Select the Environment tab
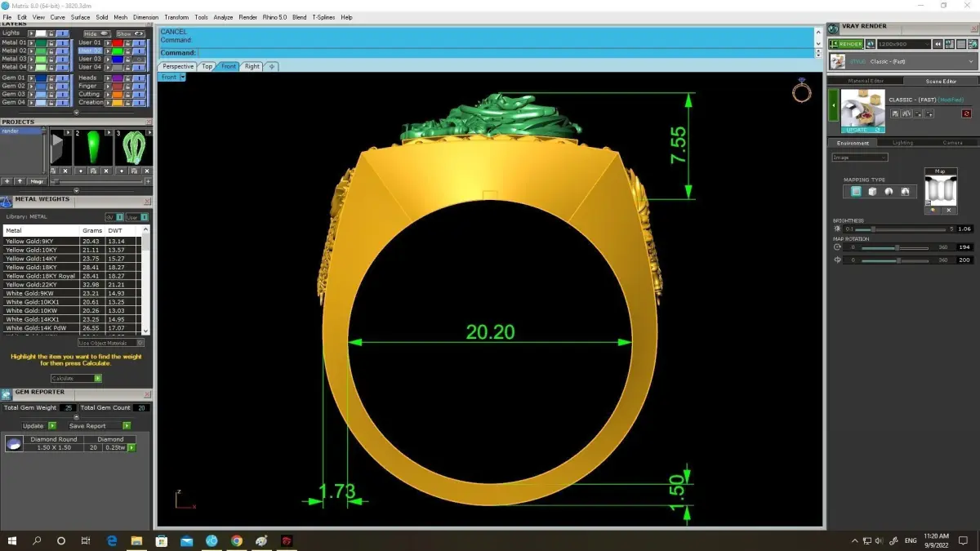Screen dimensions: 980x551 [x=853, y=143]
